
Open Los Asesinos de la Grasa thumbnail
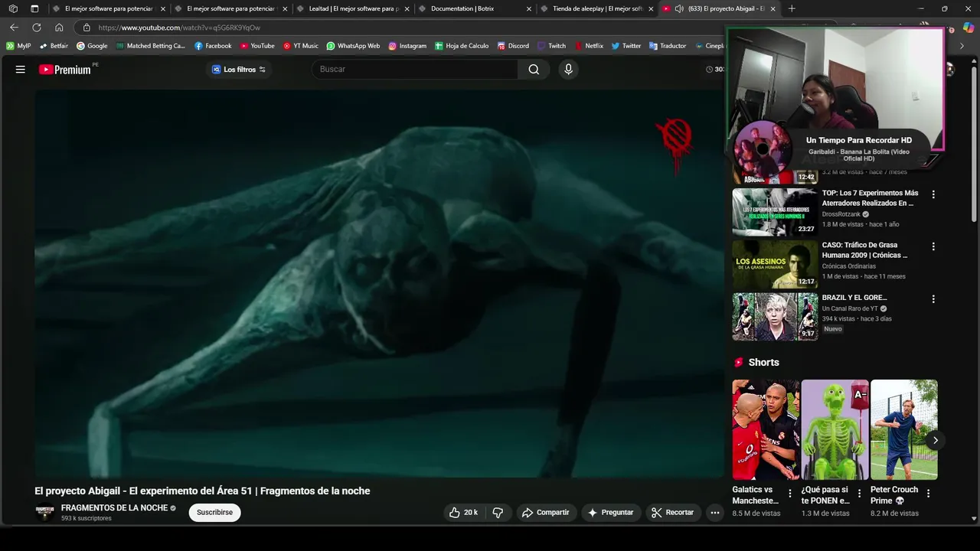point(775,264)
